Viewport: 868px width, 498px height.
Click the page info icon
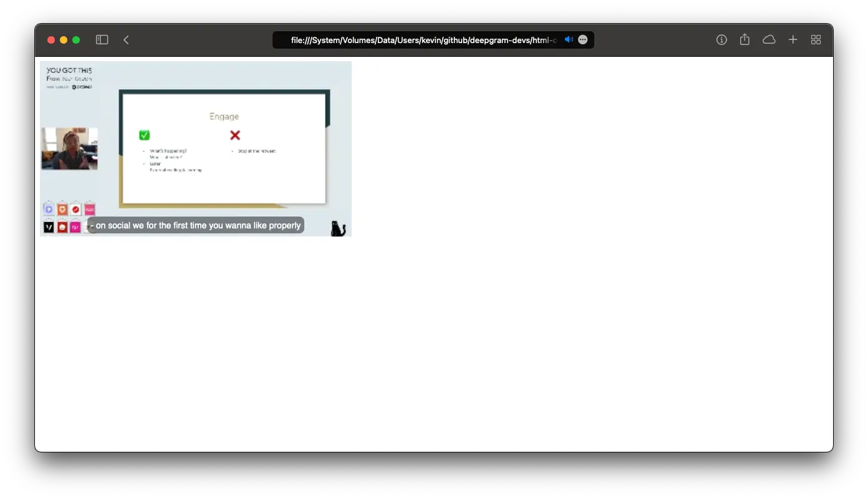[x=721, y=39]
